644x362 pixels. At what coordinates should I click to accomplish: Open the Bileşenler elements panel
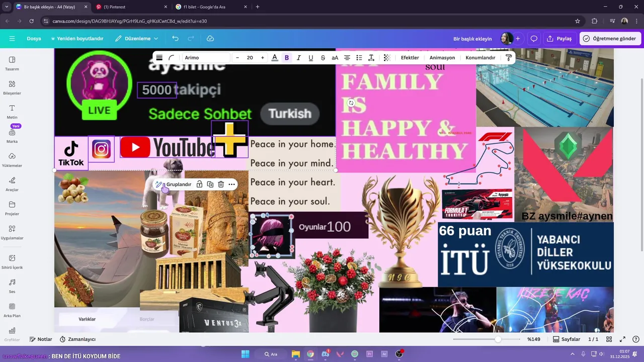12,87
